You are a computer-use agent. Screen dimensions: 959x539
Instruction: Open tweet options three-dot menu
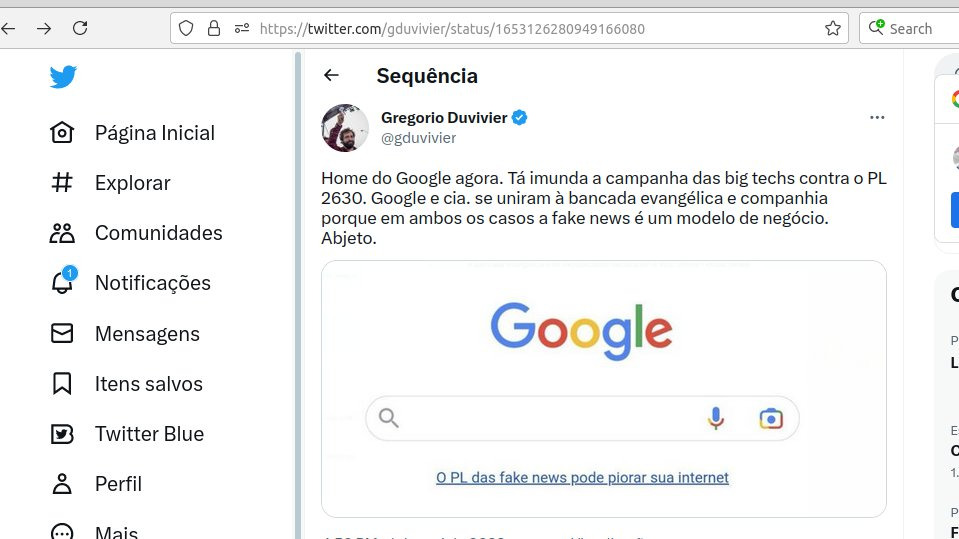(x=877, y=118)
